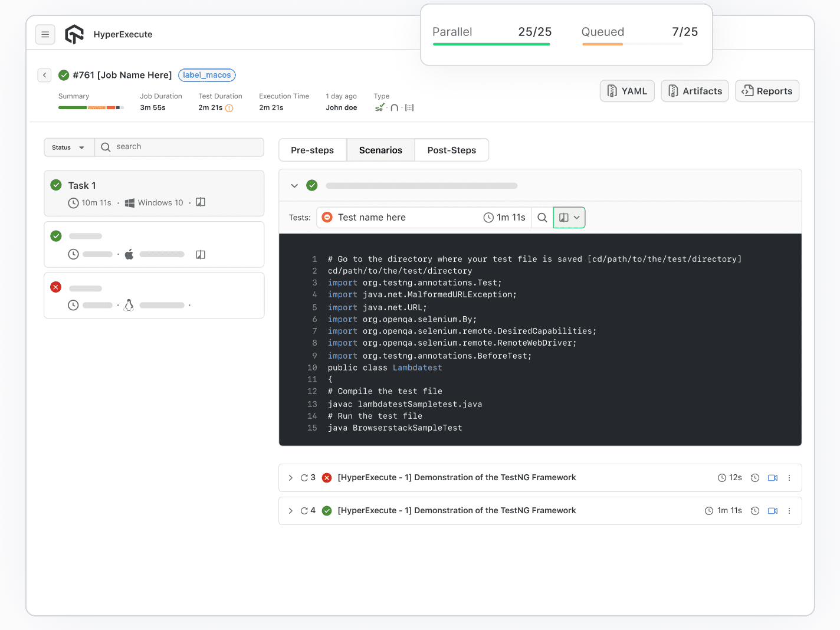Viewport: 840px width, 630px height.
Task: Open the log view dropdown beside the search icon
Action: tap(569, 217)
